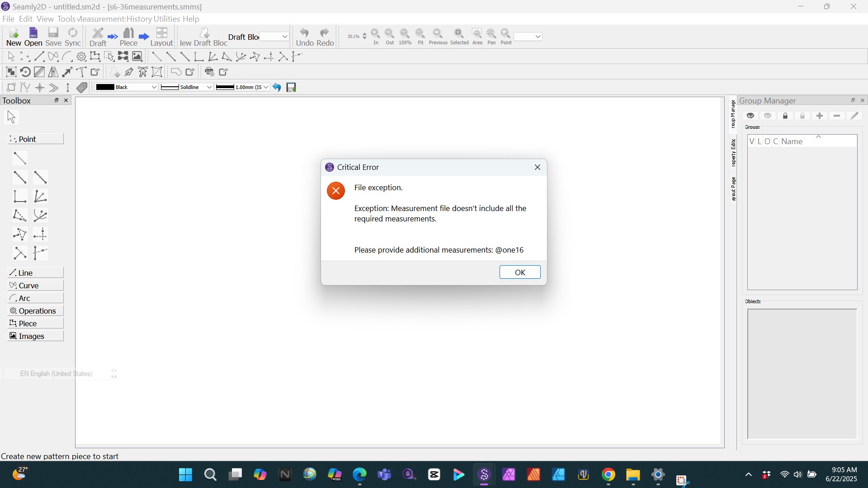Screen dimensions: 868x488
Task: Click the Undo button
Action: tap(305, 37)
